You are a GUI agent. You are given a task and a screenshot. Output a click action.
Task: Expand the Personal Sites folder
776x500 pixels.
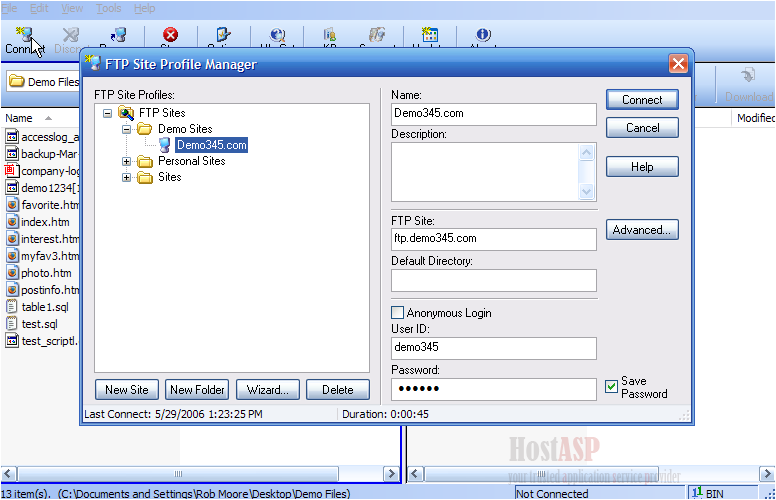tap(127, 161)
